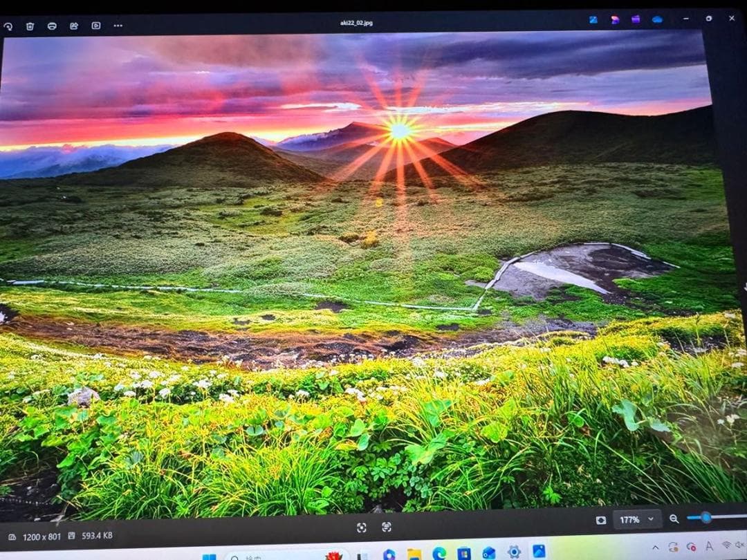Print the current photo

pyautogui.click(x=52, y=26)
